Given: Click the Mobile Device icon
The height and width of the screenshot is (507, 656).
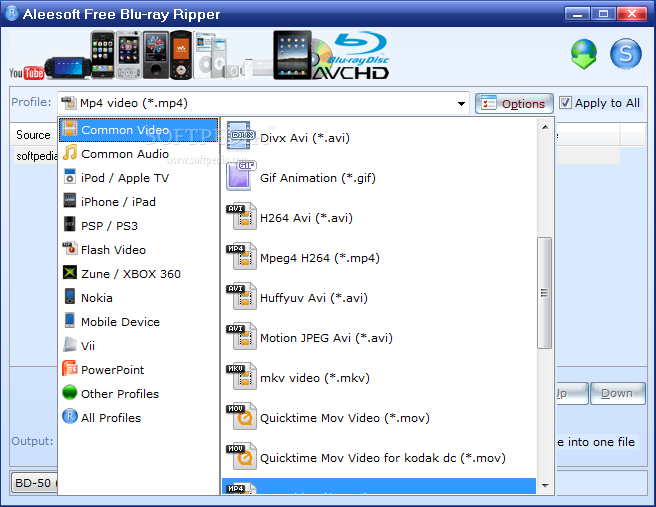Looking at the screenshot, I should [x=70, y=321].
